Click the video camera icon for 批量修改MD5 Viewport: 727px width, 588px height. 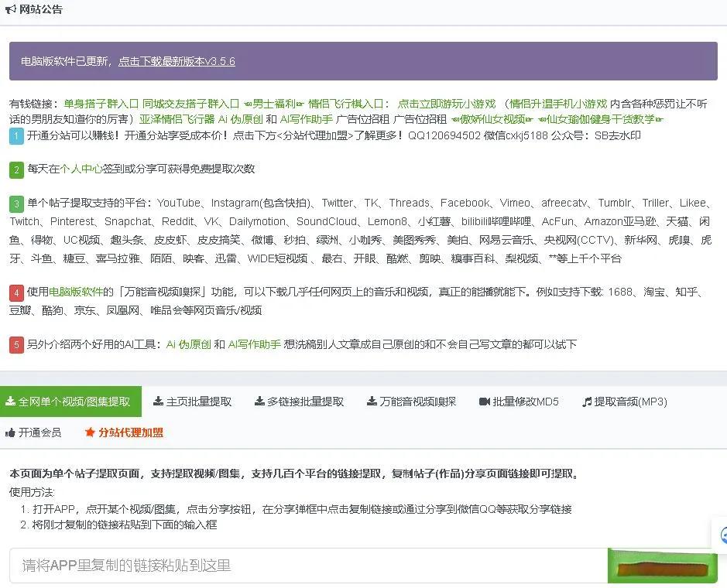[x=485, y=402]
